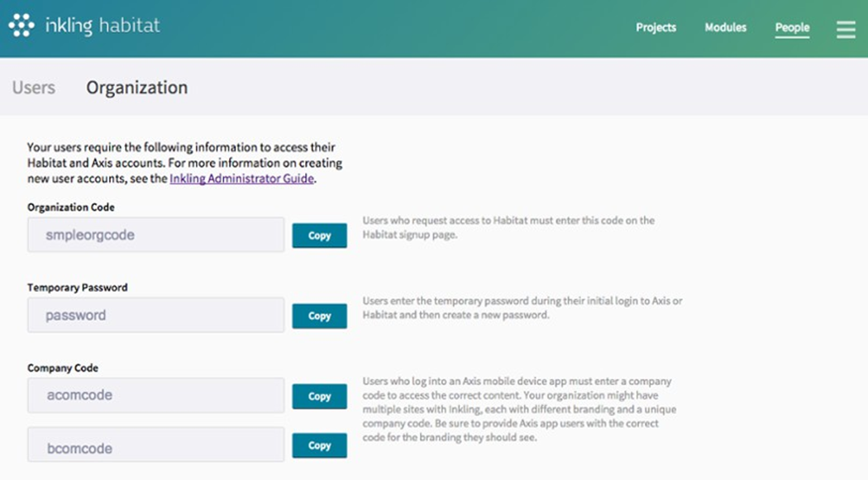868x480 pixels.
Task: Click the Temporary Password label
Action: point(78,288)
